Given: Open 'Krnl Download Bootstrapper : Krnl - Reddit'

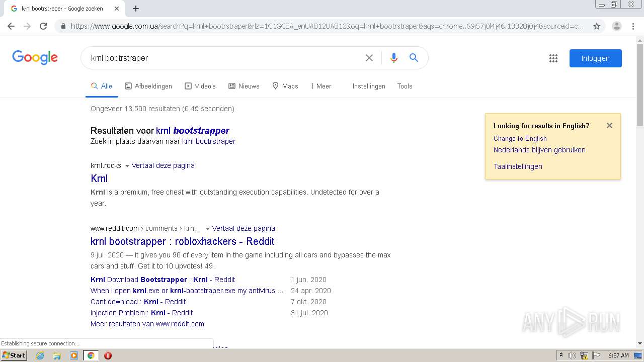Looking at the screenshot, I should [163, 280].
